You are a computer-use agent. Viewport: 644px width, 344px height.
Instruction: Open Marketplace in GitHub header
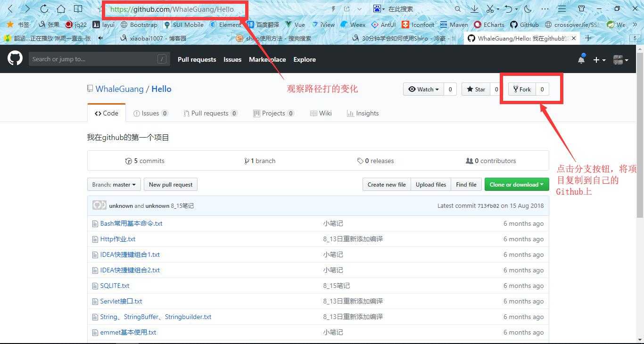coord(267,59)
